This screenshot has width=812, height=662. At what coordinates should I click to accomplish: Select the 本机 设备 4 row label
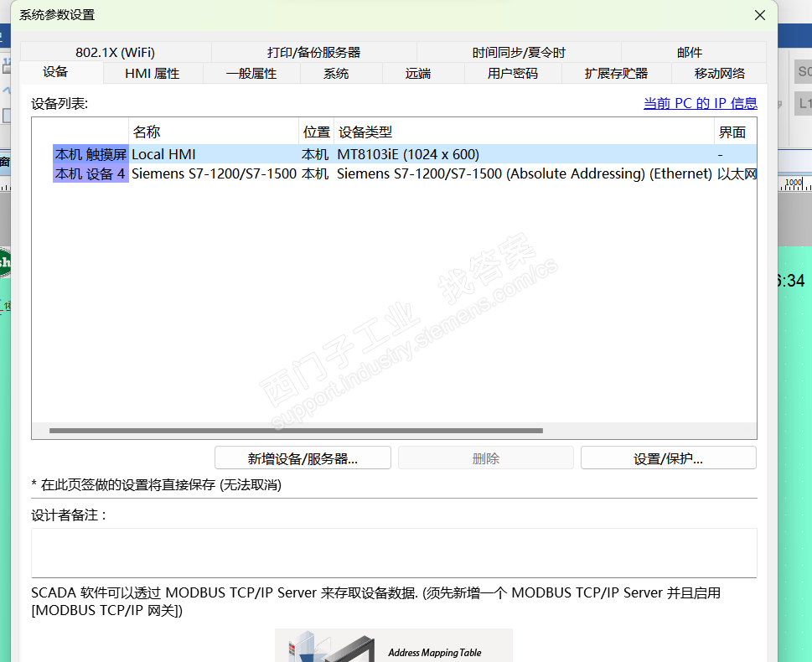(91, 173)
